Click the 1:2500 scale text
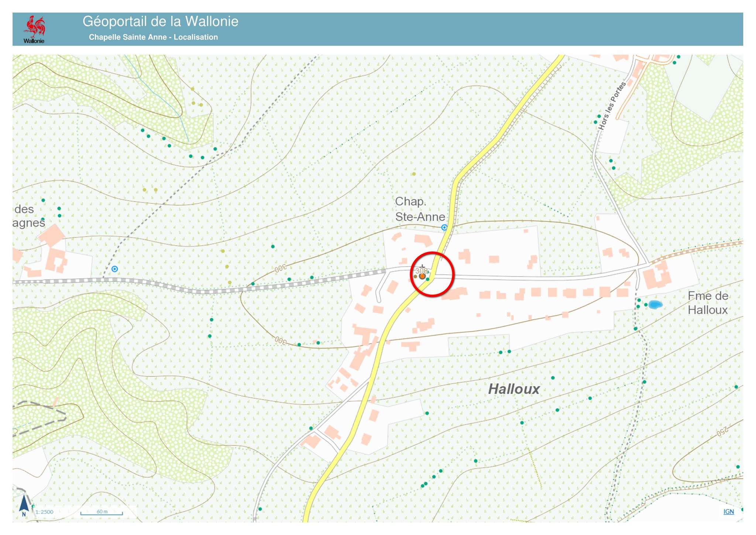Screen dimensions: 756x535 [45, 512]
